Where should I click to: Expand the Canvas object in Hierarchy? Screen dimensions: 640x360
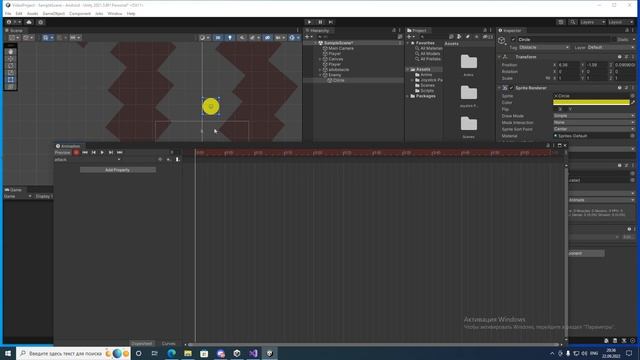(x=320, y=59)
